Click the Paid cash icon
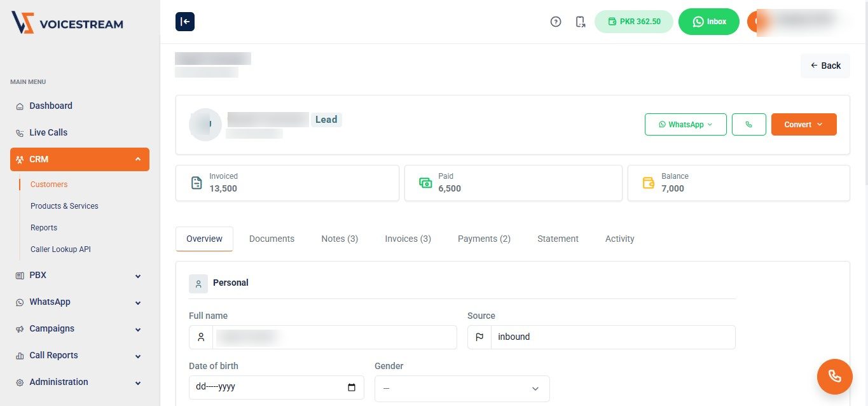The width and height of the screenshot is (868, 406). (x=425, y=183)
